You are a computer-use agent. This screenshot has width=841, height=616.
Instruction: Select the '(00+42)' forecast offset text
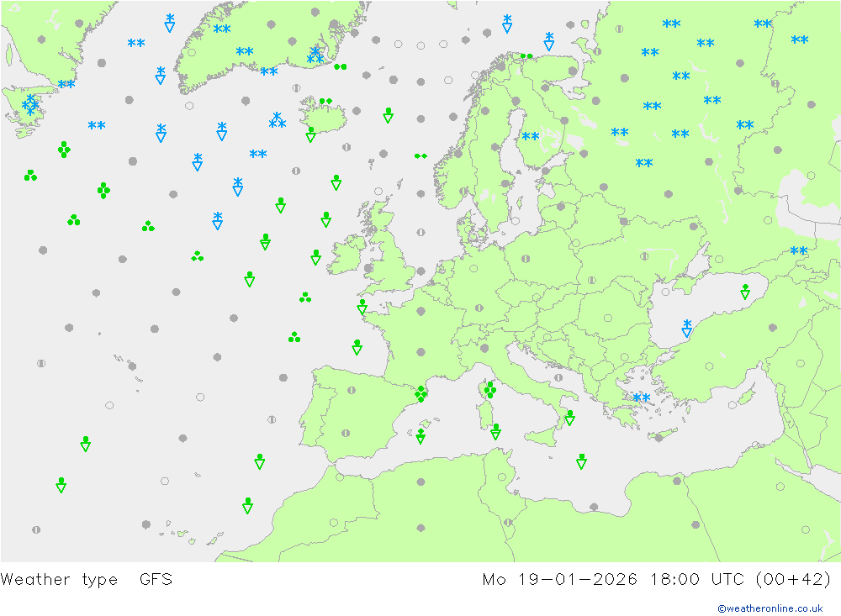[793, 580]
